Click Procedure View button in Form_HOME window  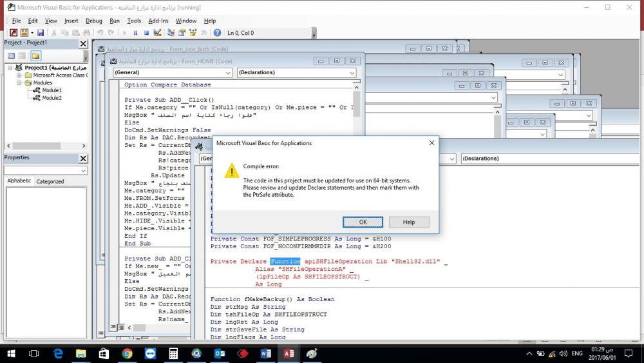pos(113,328)
